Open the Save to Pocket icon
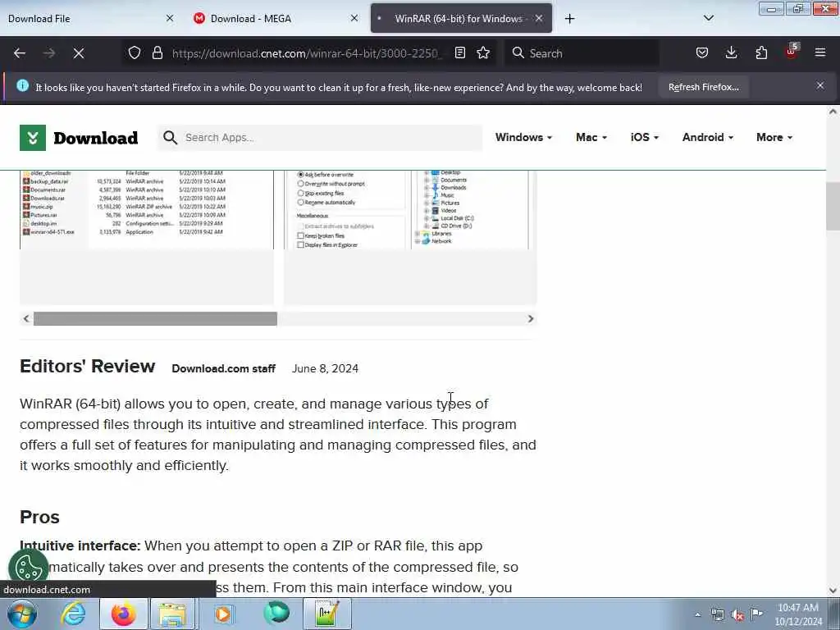The image size is (840, 630). point(702,53)
